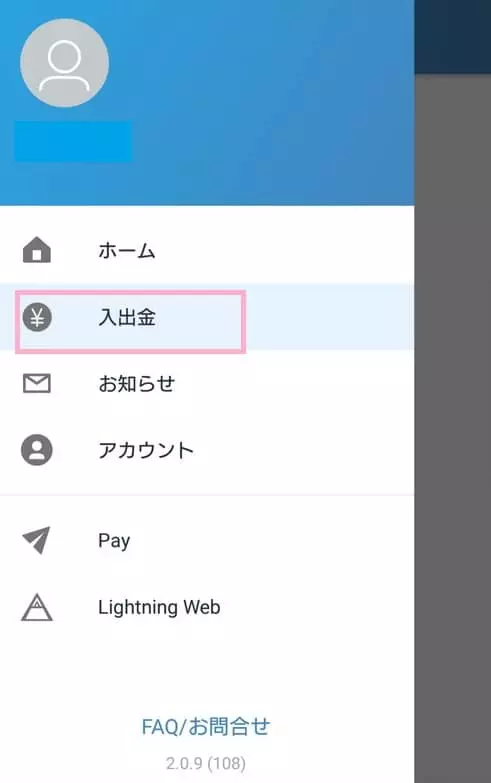Click the paper plane Pay icon
The width and height of the screenshot is (491, 783).
point(37,540)
